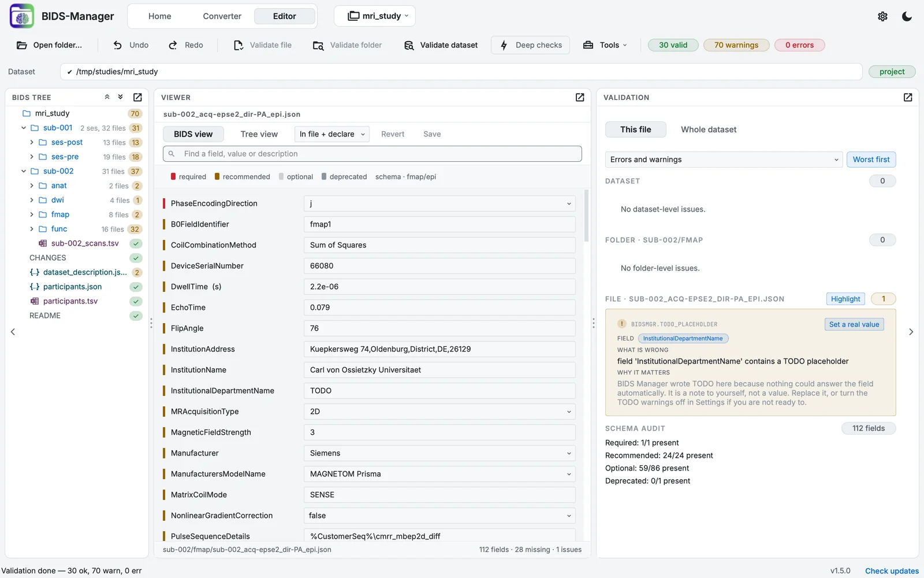Toggle the 30 valid filter pill
This screenshot has width=924, height=578.
click(x=673, y=45)
